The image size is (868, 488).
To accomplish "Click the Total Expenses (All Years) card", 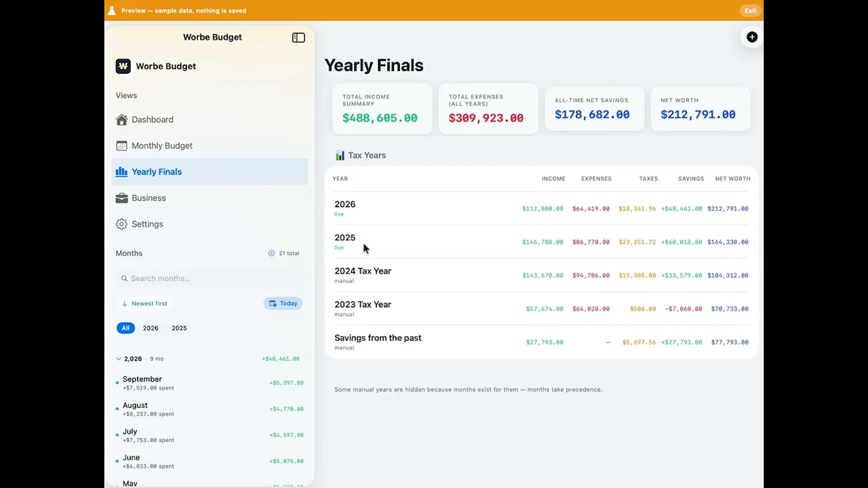I will pyautogui.click(x=488, y=108).
